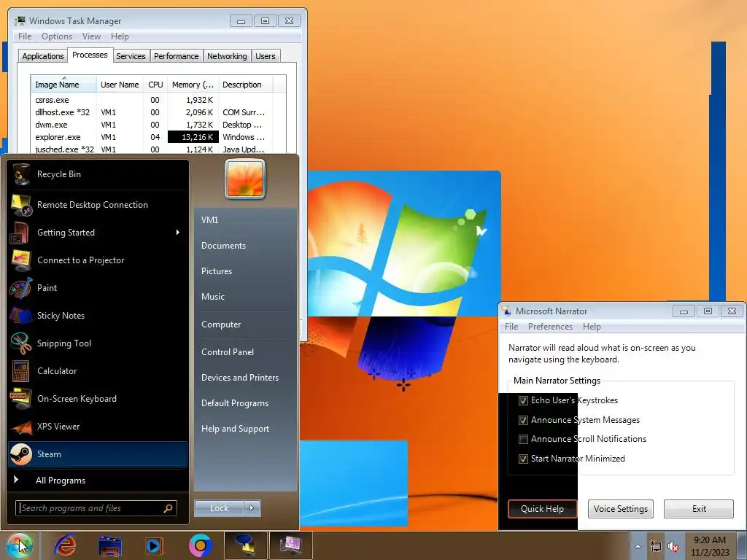Viewport: 747px width, 560px height.
Task: Sort processes by User Name column
Action: (x=120, y=85)
